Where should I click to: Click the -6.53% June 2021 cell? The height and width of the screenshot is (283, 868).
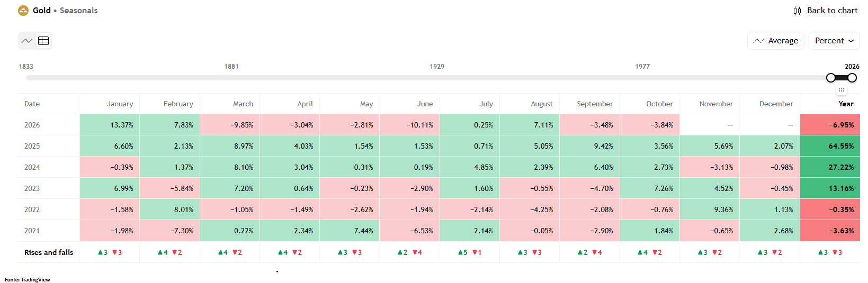(410, 231)
